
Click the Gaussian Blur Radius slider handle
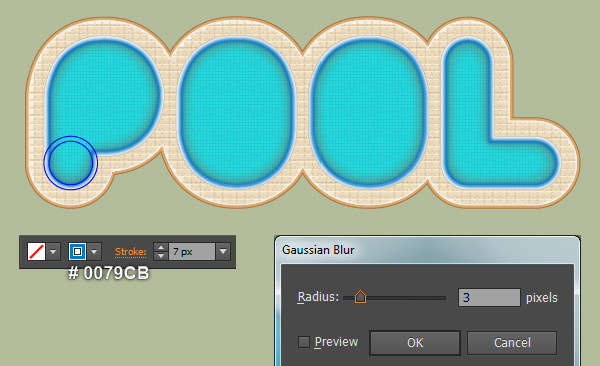(x=360, y=297)
